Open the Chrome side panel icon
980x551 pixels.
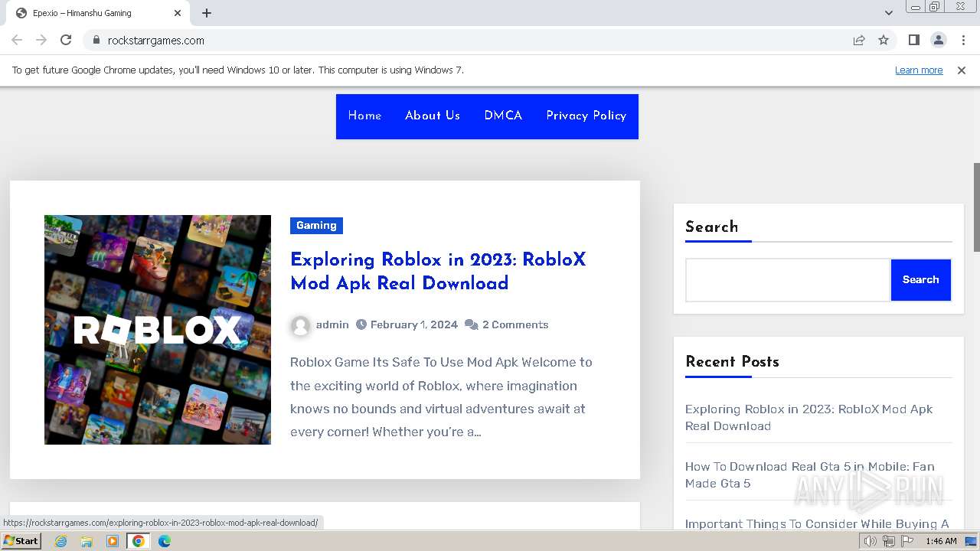(913, 40)
